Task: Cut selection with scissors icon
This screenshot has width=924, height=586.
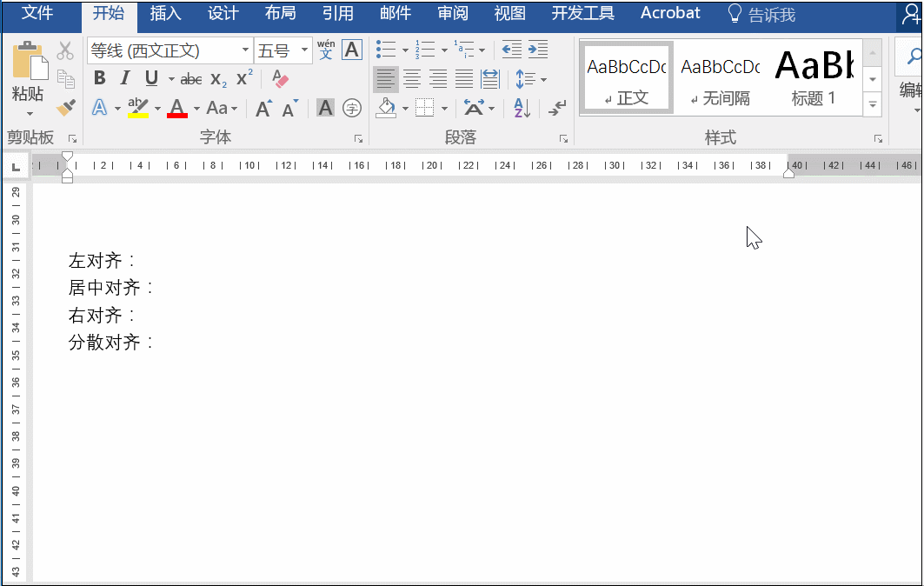Action: click(x=65, y=50)
